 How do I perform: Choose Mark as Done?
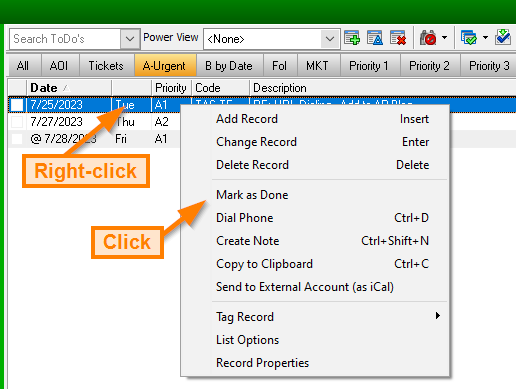point(315,195)
